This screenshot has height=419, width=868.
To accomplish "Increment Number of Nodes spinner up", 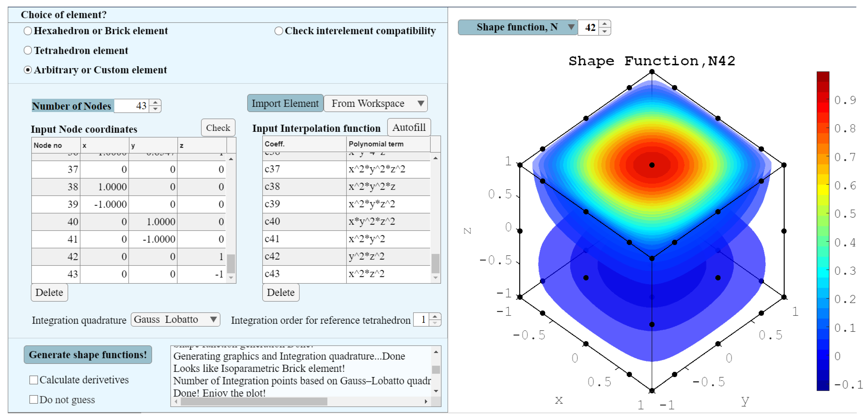I will (x=155, y=103).
